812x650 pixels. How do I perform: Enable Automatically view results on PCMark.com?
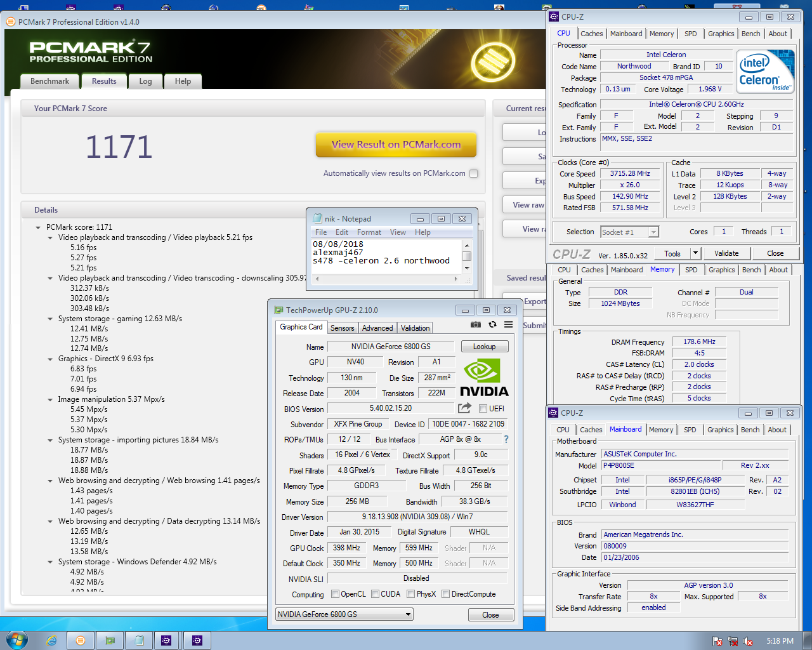pos(473,173)
